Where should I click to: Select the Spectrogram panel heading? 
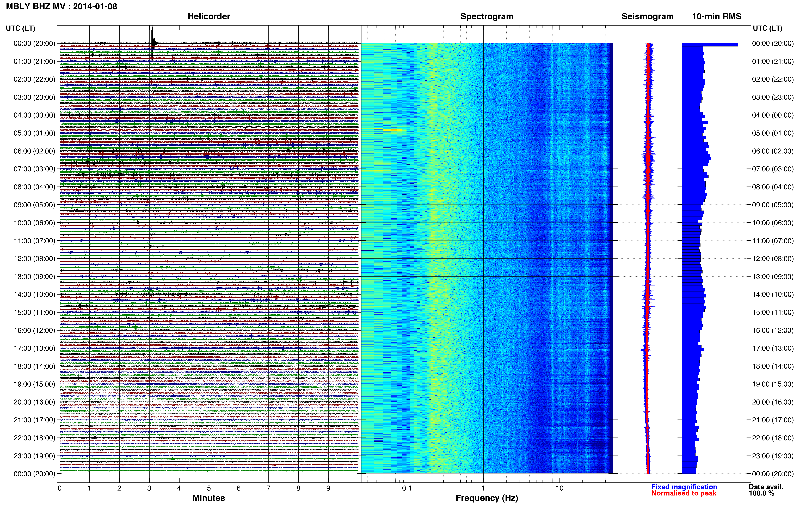click(x=487, y=16)
